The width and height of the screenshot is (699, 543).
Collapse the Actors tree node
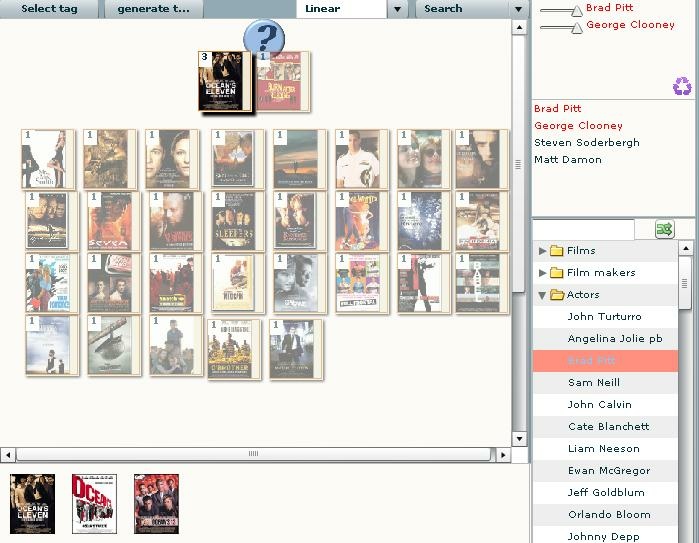542,295
